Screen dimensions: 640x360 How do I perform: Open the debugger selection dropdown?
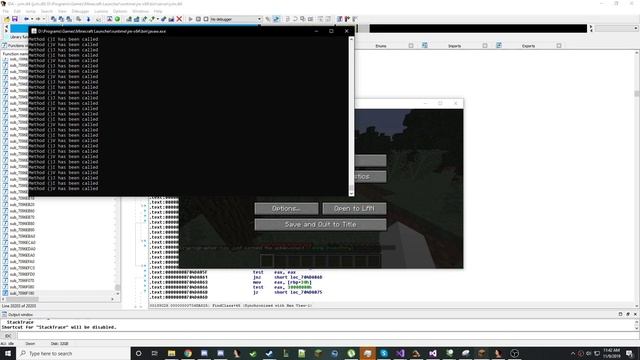236,19
